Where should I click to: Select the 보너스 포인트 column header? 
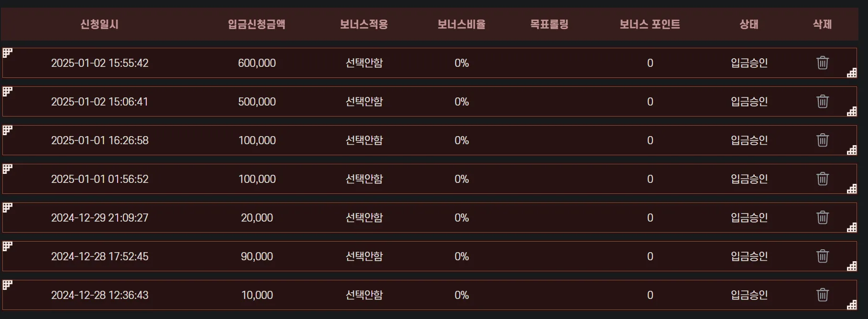tap(650, 24)
